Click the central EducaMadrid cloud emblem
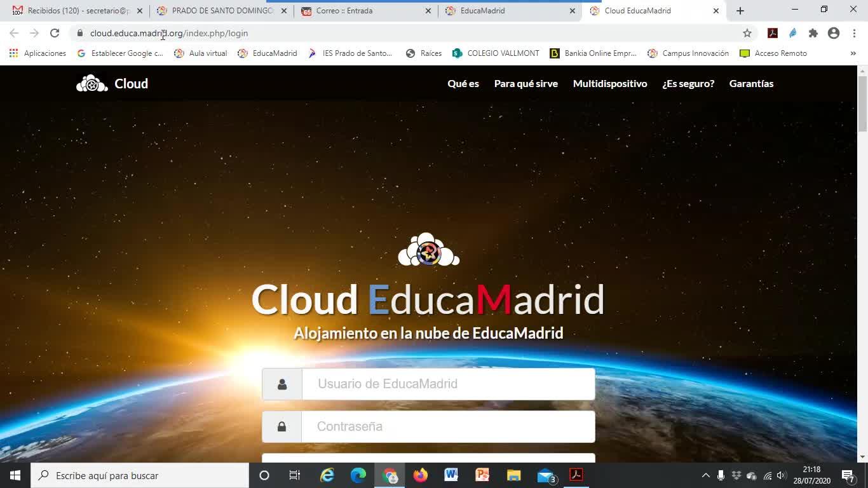This screenshot has height=488, width=868. click(x=428, y=250)
